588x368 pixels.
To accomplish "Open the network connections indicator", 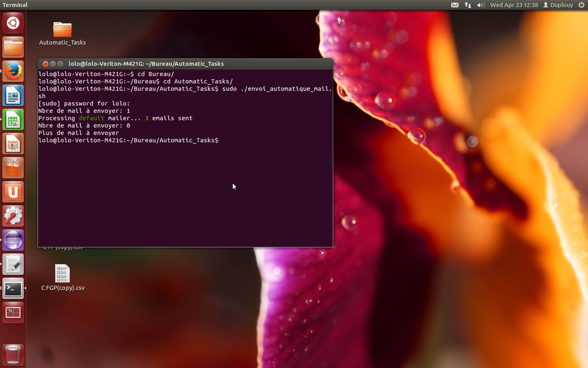I will (468, 5).
